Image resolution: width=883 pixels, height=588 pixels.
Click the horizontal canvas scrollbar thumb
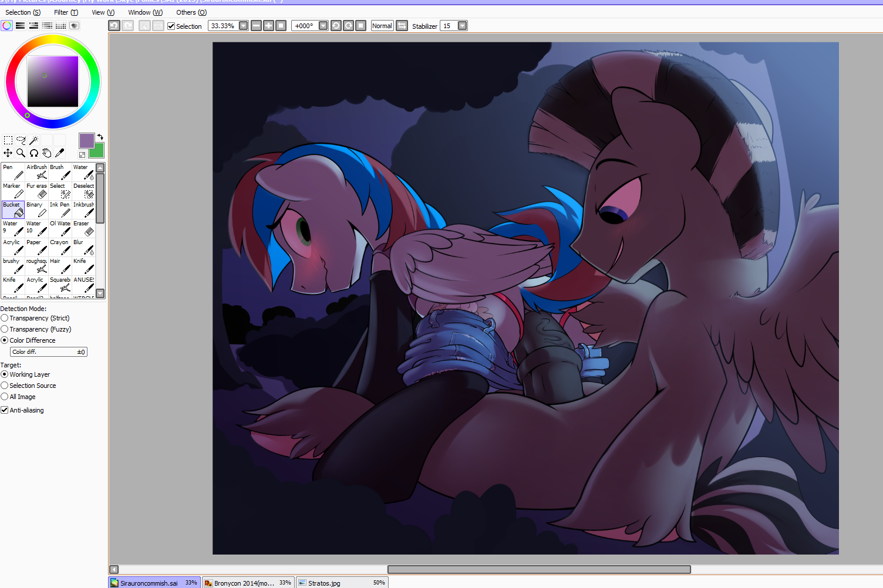539,569
